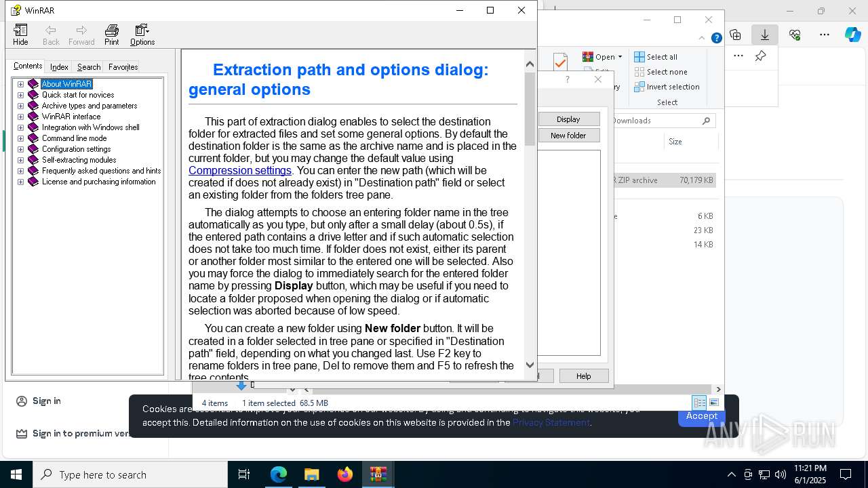This screenshot has height=488, width=868.
Task: Open the Open dropdown in Explorer ribbon
Action: [602, 57]
